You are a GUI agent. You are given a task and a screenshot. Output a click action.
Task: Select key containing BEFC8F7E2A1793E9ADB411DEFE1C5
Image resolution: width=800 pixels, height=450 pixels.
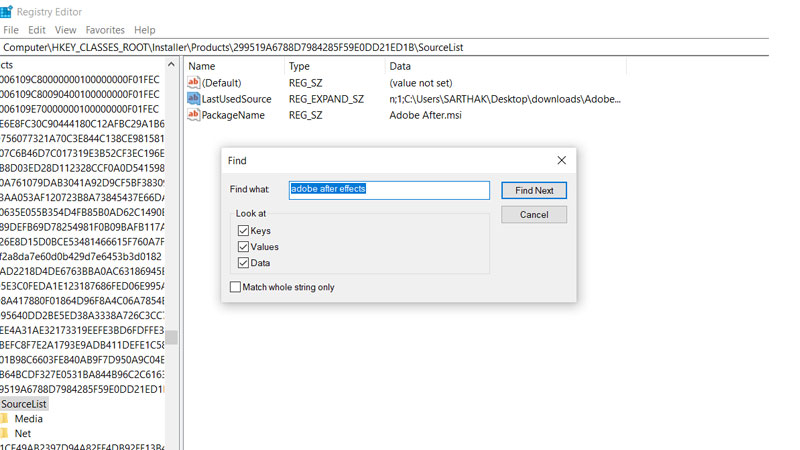click(x=82, y=345)
